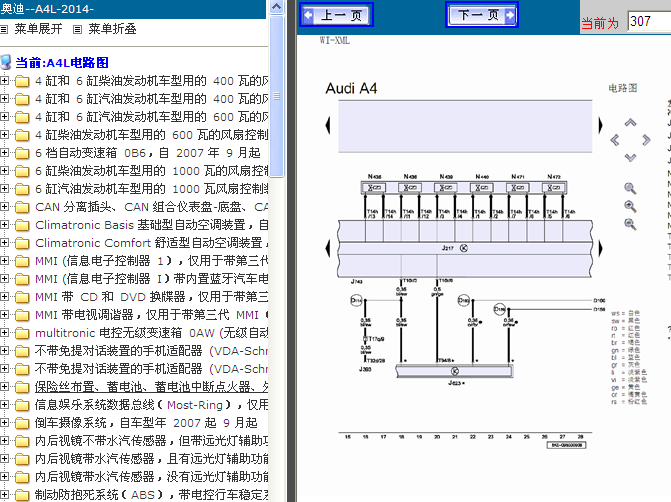Pan diagram up with the chevron arrow

pos(630,123)
